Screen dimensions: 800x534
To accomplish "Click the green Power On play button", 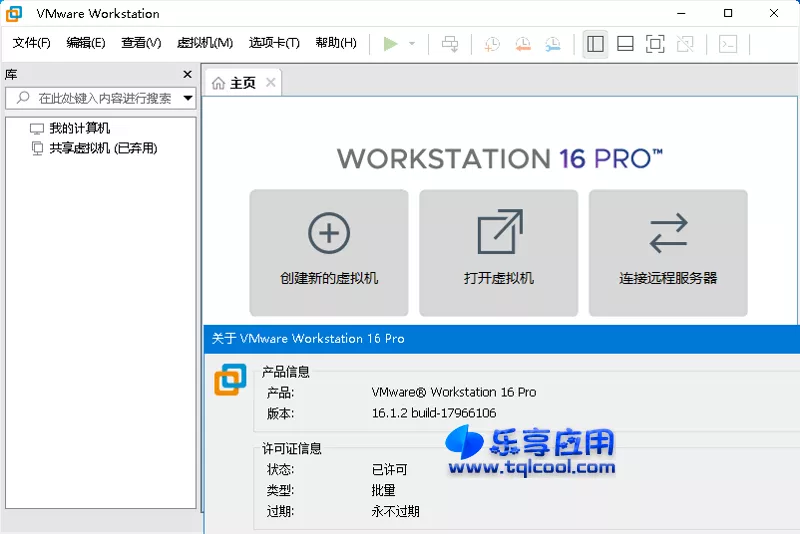I will point(391,44).
